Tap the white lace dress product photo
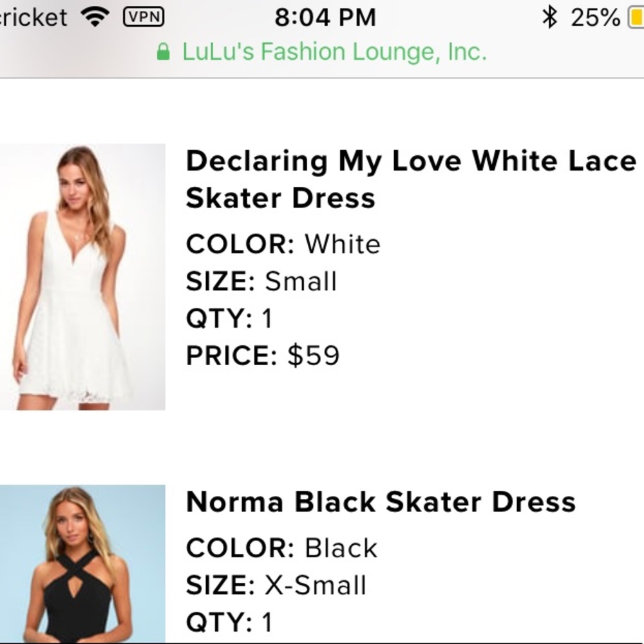Screen dimensions: 644x644 click(x=82, y=277)
